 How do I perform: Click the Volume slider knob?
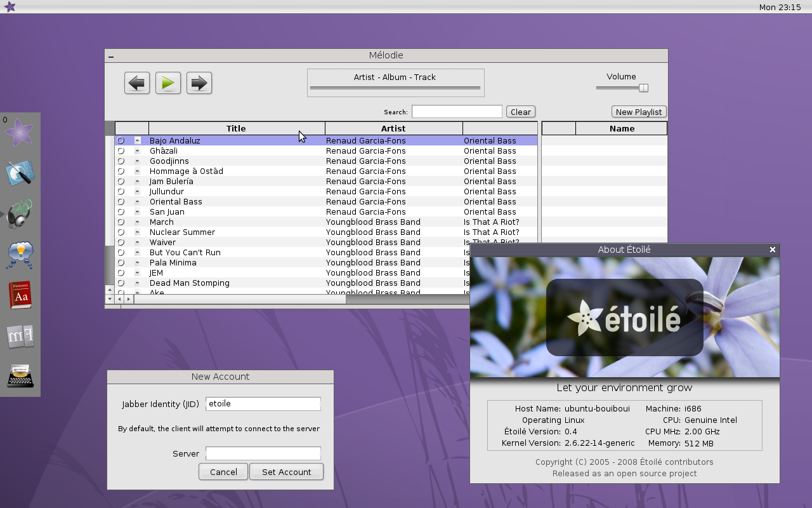(x=643, y=88)
